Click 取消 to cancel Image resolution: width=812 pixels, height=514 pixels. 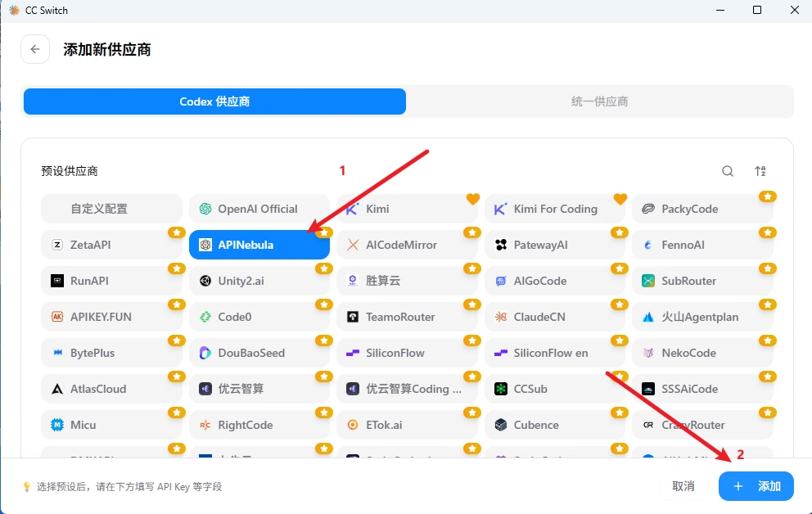pyautogui.click(x=683, y=486)
